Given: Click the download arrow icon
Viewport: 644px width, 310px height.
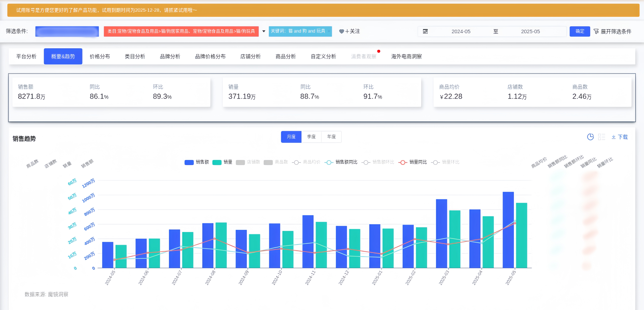Looking at the screenshot, I should coord(614,137).
